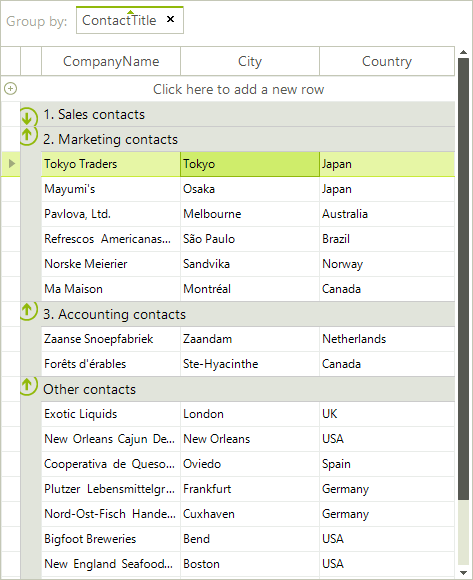Select the Cuxhaven city cell

[x=250, y=514]
